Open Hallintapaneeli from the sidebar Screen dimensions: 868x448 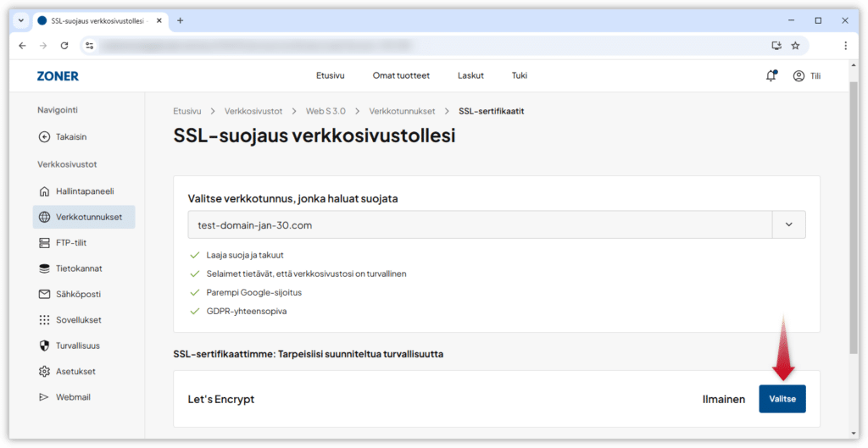click(83, 191)
